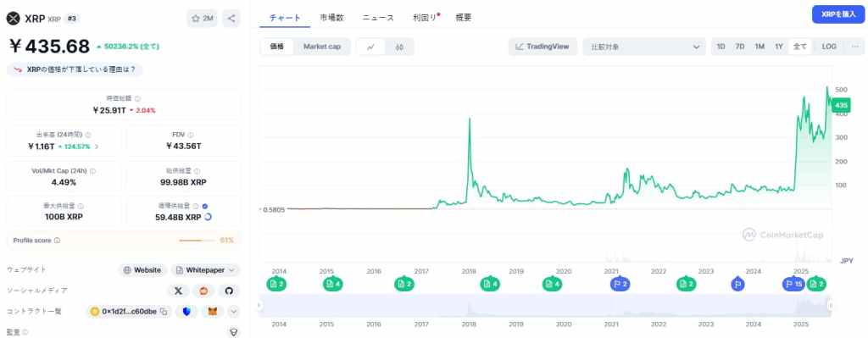
Task: Open the 利回り tab
Action: pyautogui.click(x=425, y=18)
